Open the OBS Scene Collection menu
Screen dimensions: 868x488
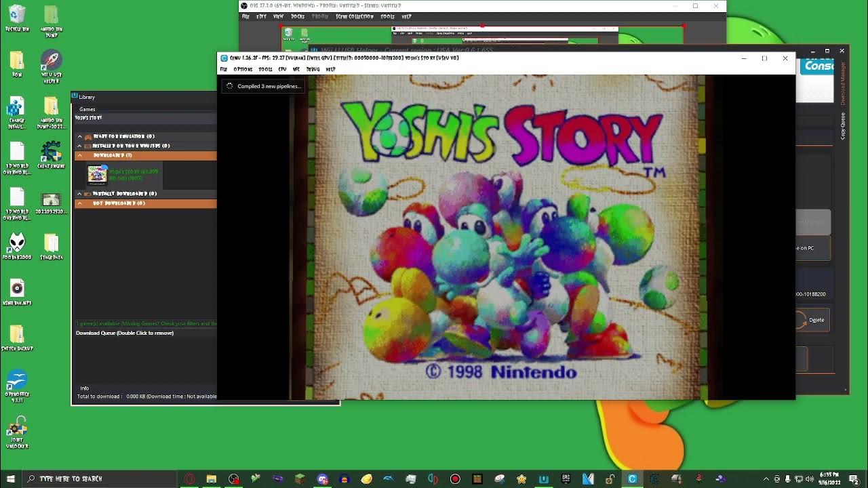point(355,16)
